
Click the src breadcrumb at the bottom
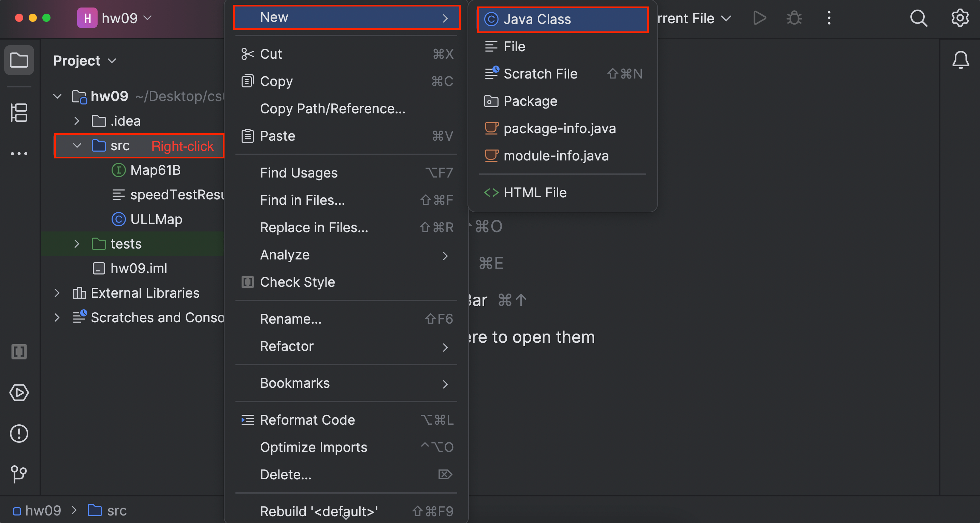[x=116, y=510]
